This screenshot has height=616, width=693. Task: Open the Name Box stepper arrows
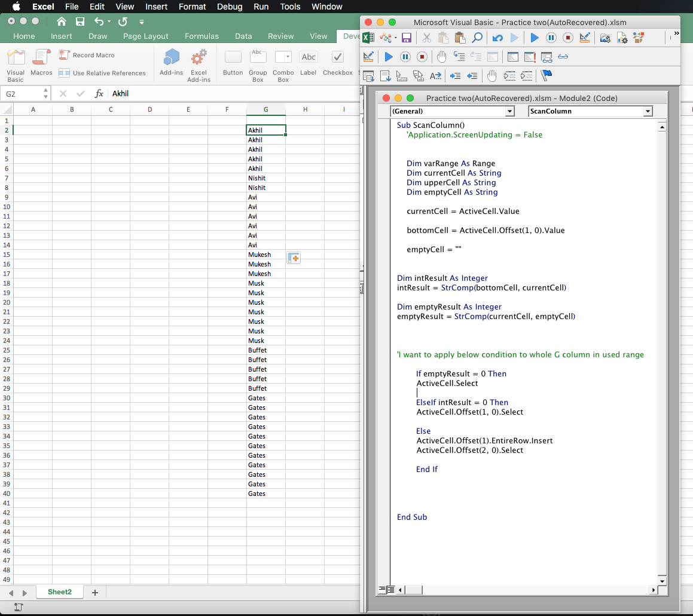point(45,93)
